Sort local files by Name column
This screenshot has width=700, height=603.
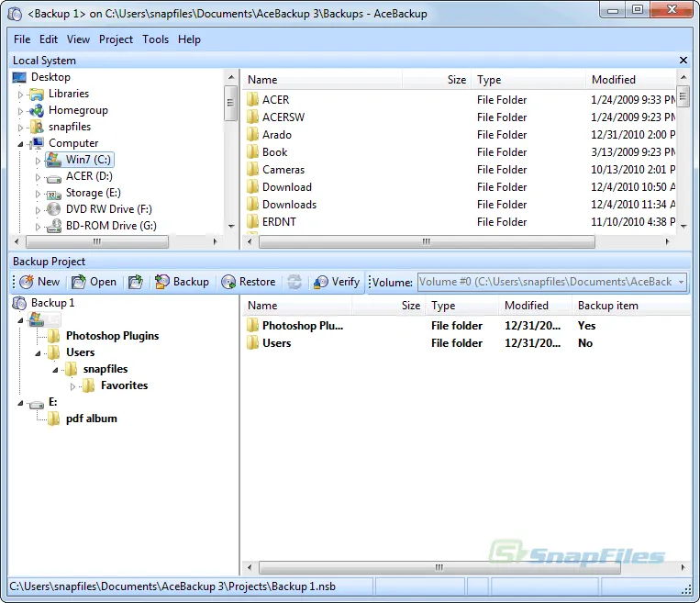[x=323, y=80]
